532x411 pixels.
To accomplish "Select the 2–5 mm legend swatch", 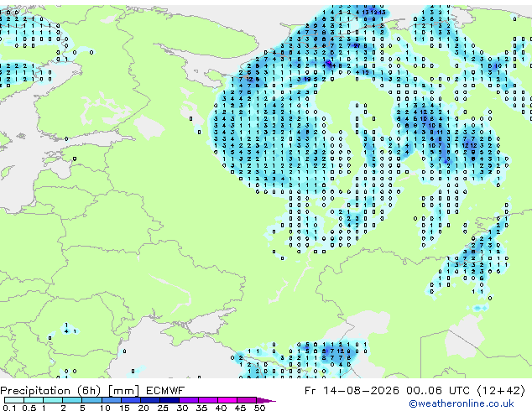I will [x=72, y=400].
